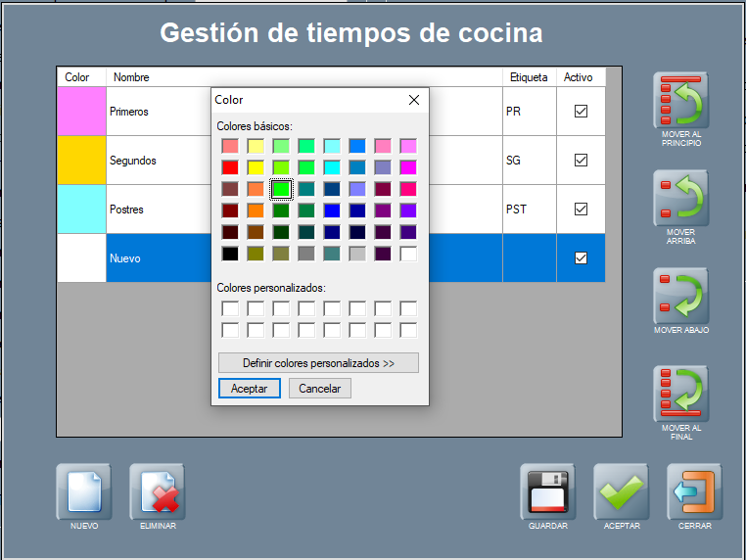Screen dimensions: 746x560
Task: Click the Cerrar exit icon
Action: click(694, 491)
